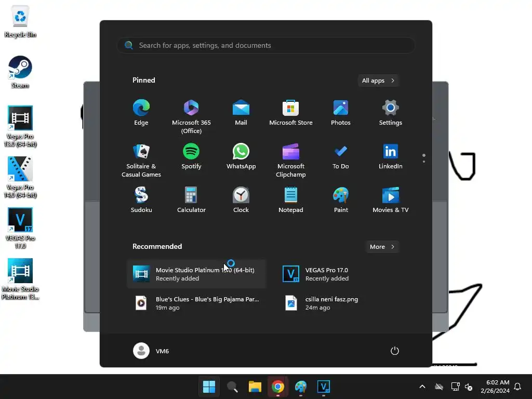
Task: Click the OneDrive cloud tray icon
Action: click(x=439, y=387)
